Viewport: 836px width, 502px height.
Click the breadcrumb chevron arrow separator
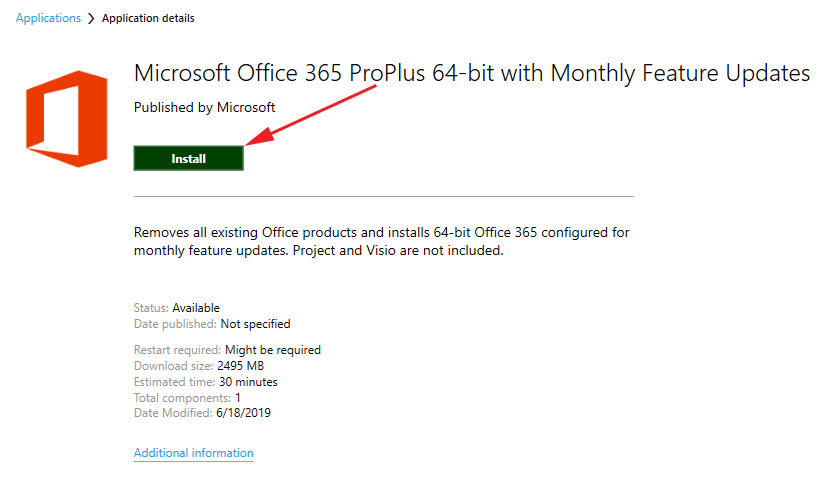91,19
